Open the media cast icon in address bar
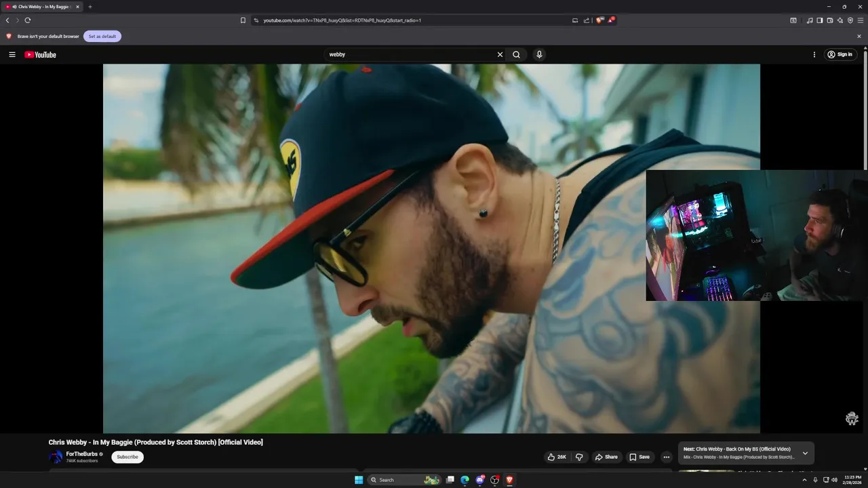Screen dimensions: 868x488 [575, 20]
